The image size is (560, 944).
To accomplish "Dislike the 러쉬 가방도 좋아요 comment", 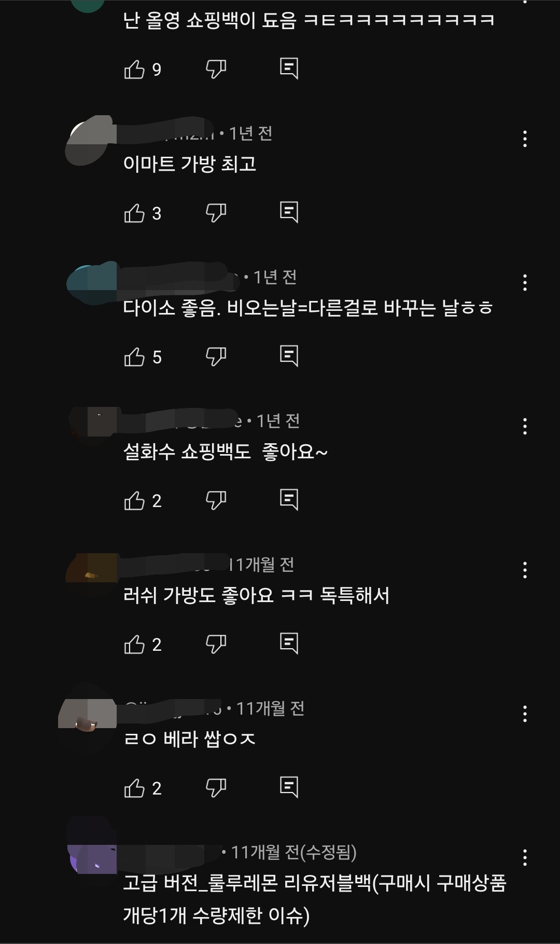I will point(216,644).
